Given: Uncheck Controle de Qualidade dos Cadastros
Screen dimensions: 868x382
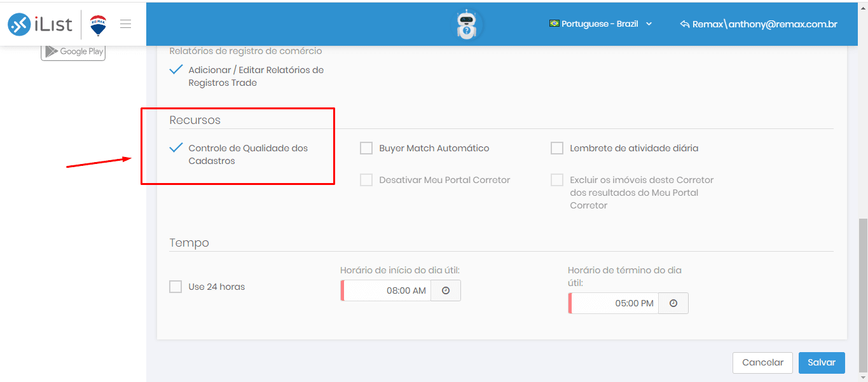Looking at the screenshot, I should coord(176,148).
